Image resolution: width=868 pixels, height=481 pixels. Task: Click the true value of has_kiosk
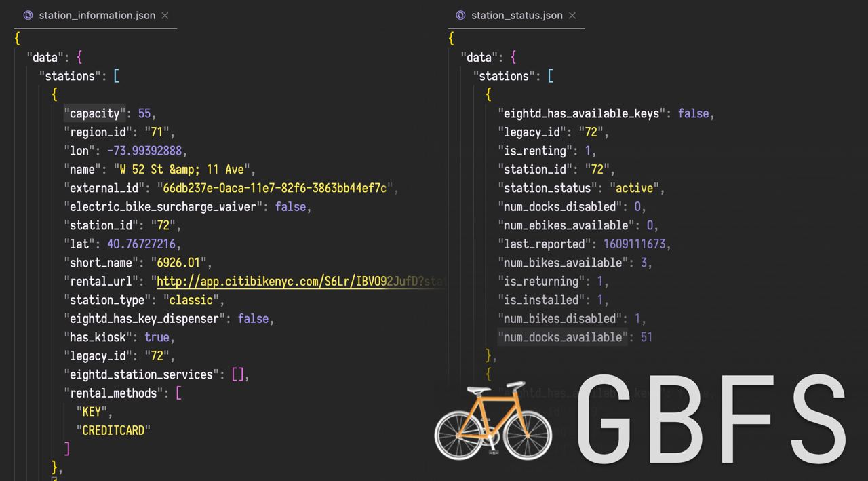[158, 337]
